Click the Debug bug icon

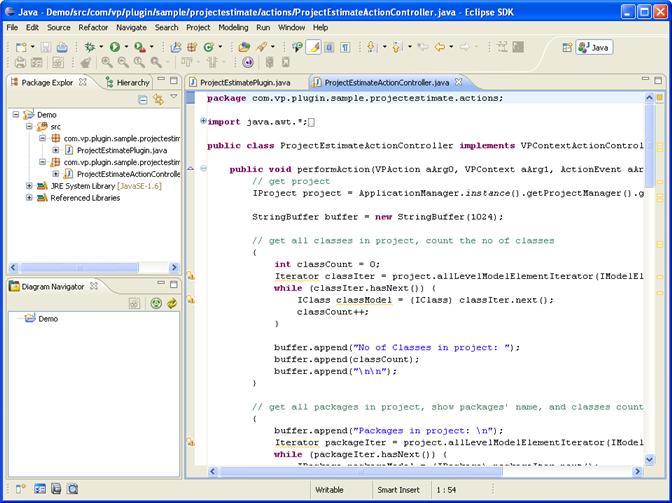point(90,47)
